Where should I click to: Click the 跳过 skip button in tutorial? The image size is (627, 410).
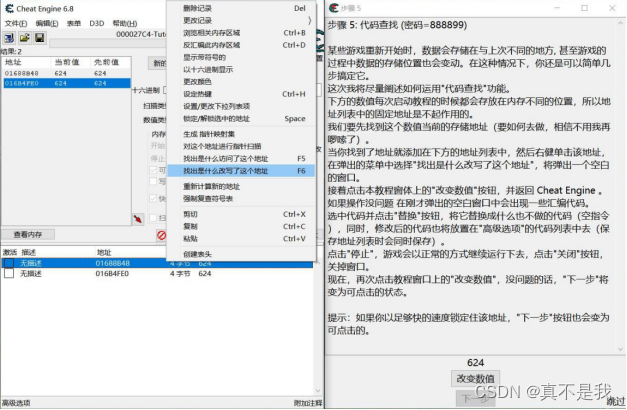click(615, 401)
